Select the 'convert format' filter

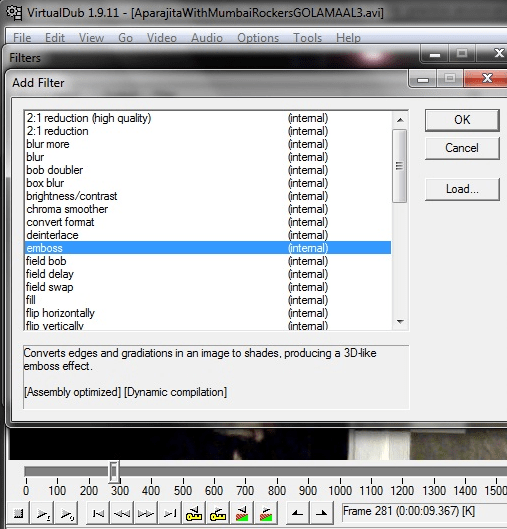(208, 222)
